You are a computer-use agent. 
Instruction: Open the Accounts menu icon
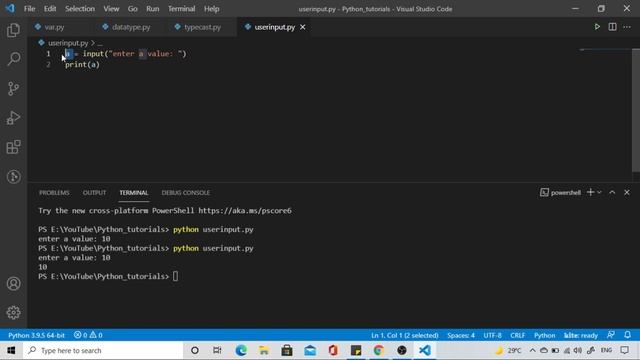pos(13,284)
